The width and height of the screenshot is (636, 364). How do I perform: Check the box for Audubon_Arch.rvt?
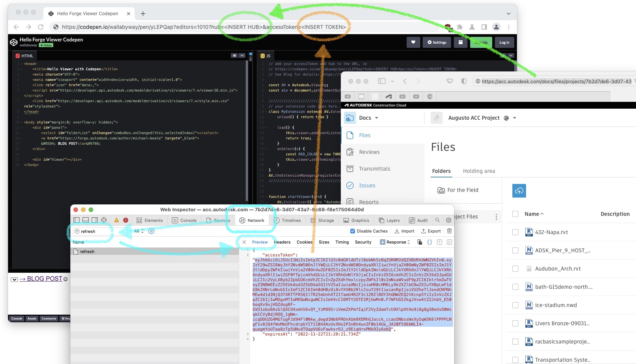coord(515,269)
